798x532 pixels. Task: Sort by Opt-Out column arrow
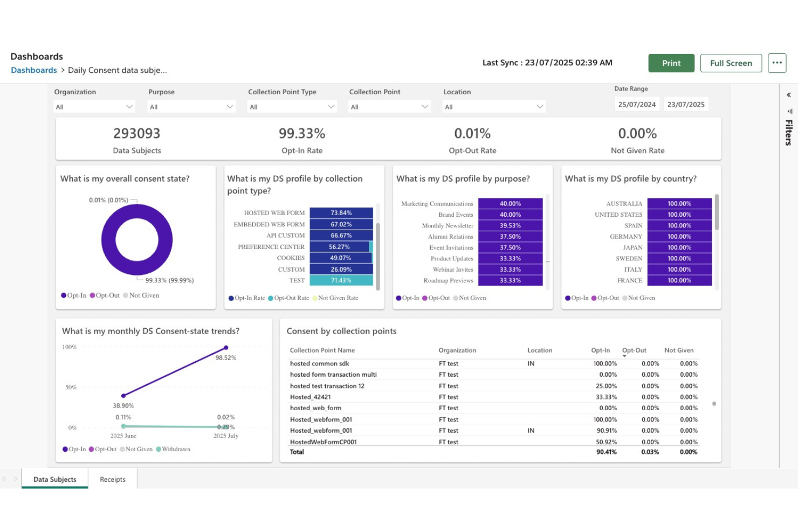coord(624,356)
